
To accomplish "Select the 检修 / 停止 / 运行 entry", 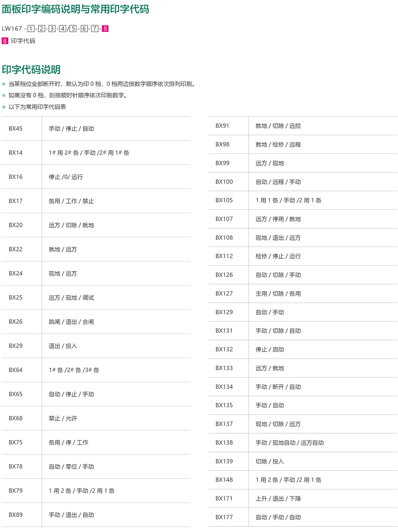I will (278, 256).
